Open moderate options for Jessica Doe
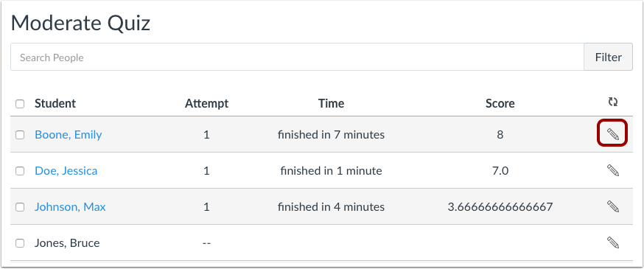 click(613, 170)
